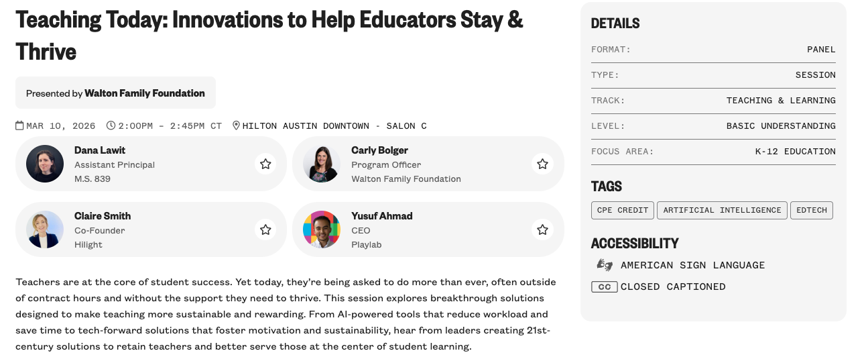This screenshot has width=868, height=359.
Task: Click the American Sign Language hands icon
Action: point(605,265)
